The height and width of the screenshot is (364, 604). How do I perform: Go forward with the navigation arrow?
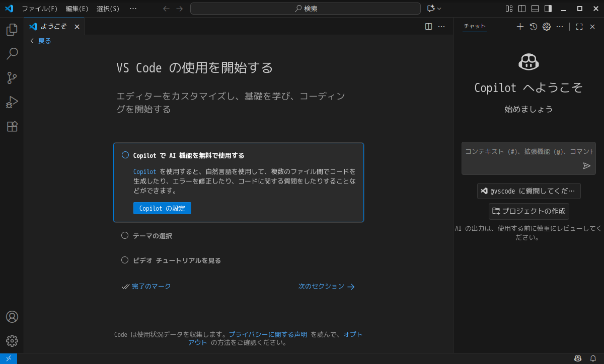coord(180,9)
